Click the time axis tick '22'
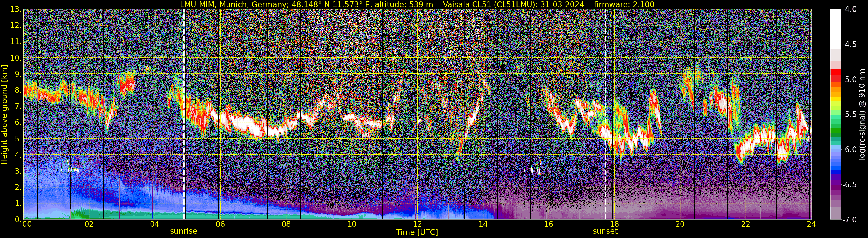The height and width of the screenshot is (238, 868). tap(746, 224)
